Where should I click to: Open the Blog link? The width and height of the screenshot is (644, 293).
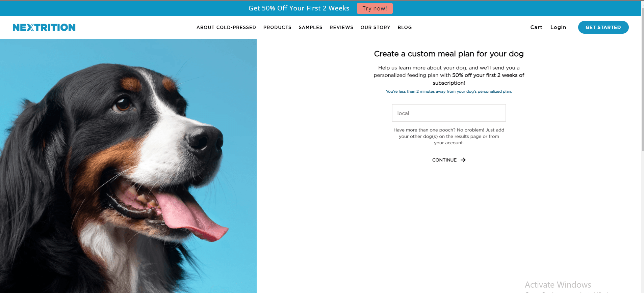[x=405, y=27]
